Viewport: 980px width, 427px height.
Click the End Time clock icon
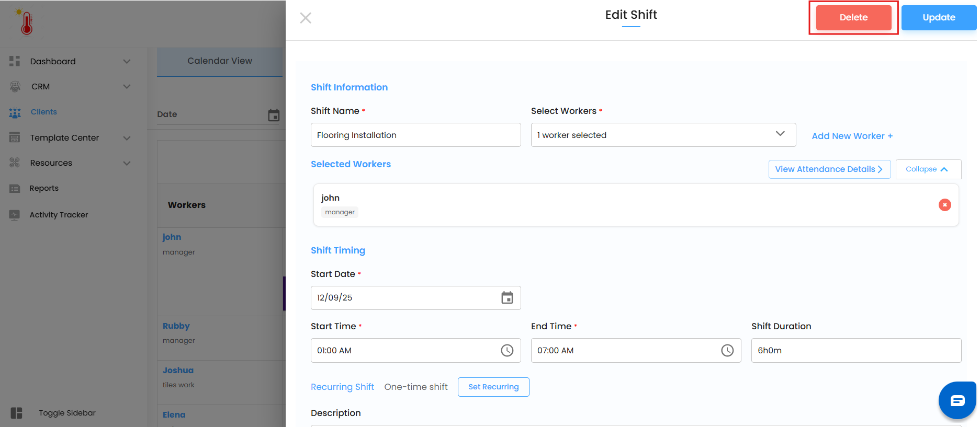pos(727,350)
